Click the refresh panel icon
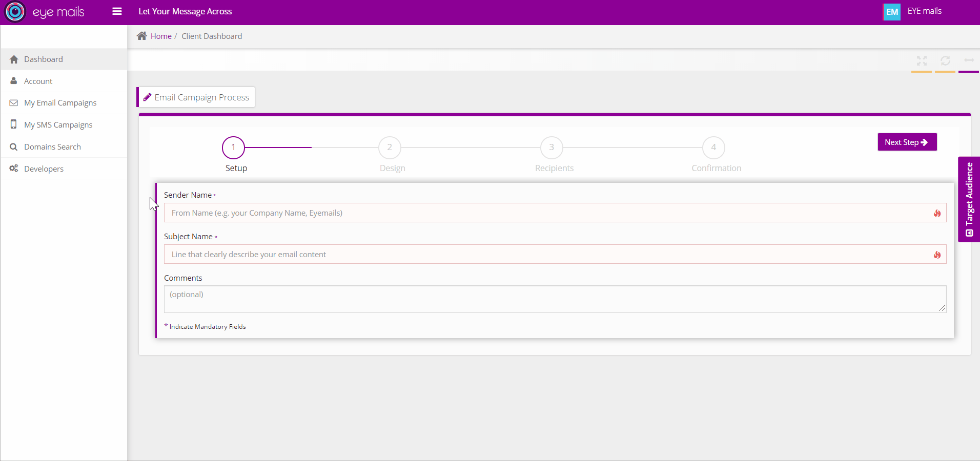Screen dimensions: 980x461 click(x=945, y=61)
